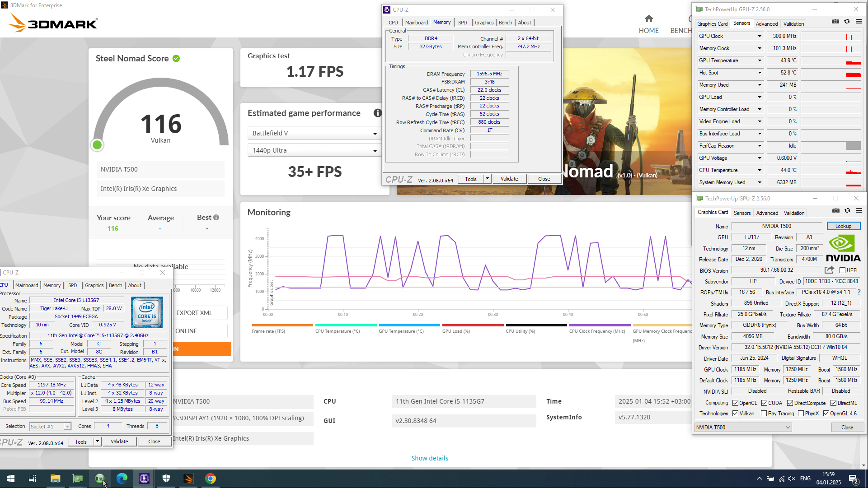Viewport: 868px width, 488px height.
Task: Expand the Hot Spot sensor dropdown
Action: 760,73
